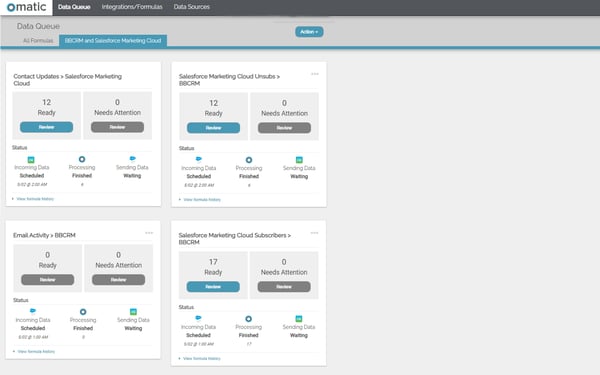Image resolution: width=600 pixels, height=375 pixels.
Task: Open Integrations/Formulas in top navigation
Action: tap(132, 7)
